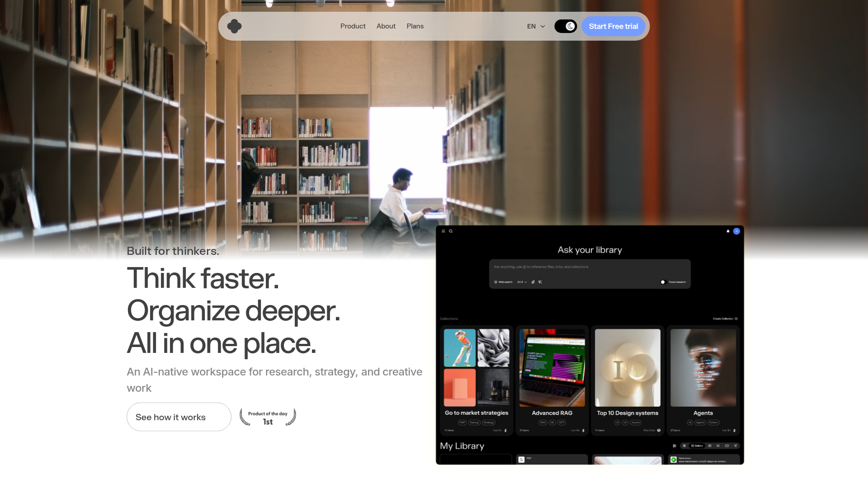Select the Gallery view icon in My Library
868x488 pixels.
click(697, 446)
